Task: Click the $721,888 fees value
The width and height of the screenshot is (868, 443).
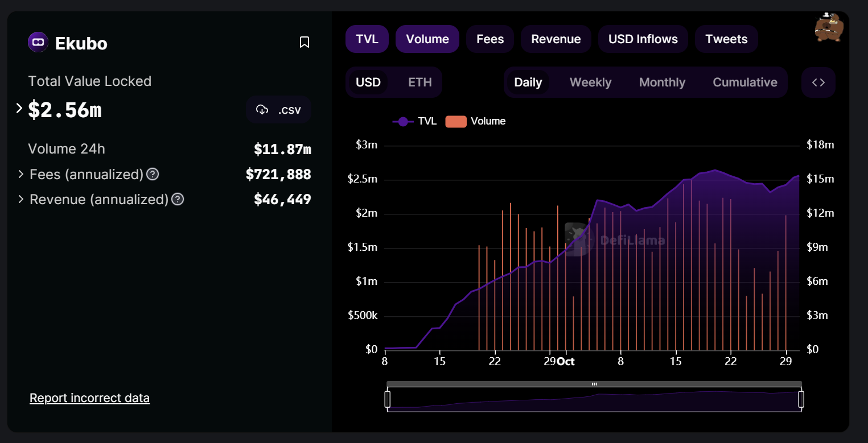Action: 278,174
